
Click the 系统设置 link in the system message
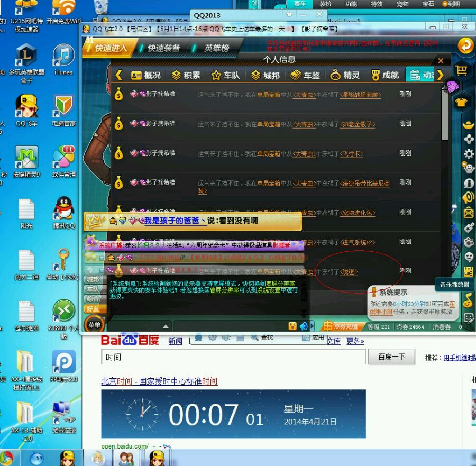click(269, 290)
